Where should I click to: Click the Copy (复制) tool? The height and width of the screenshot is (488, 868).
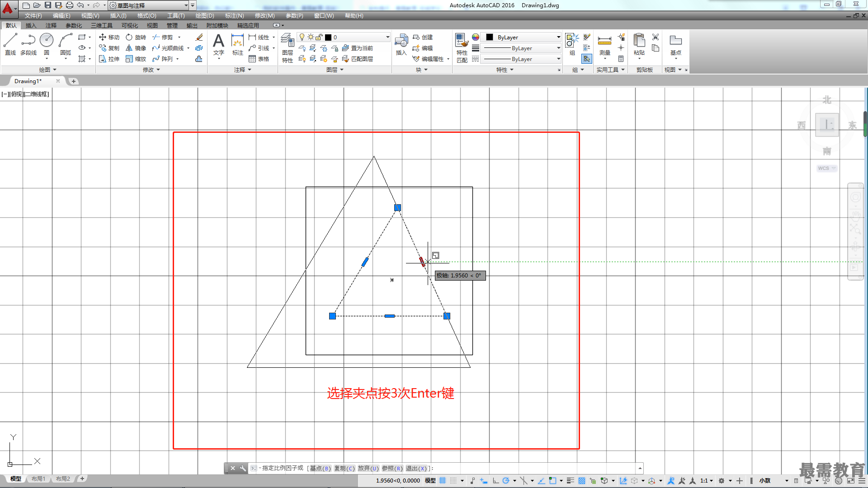click(x=109, y=48)
